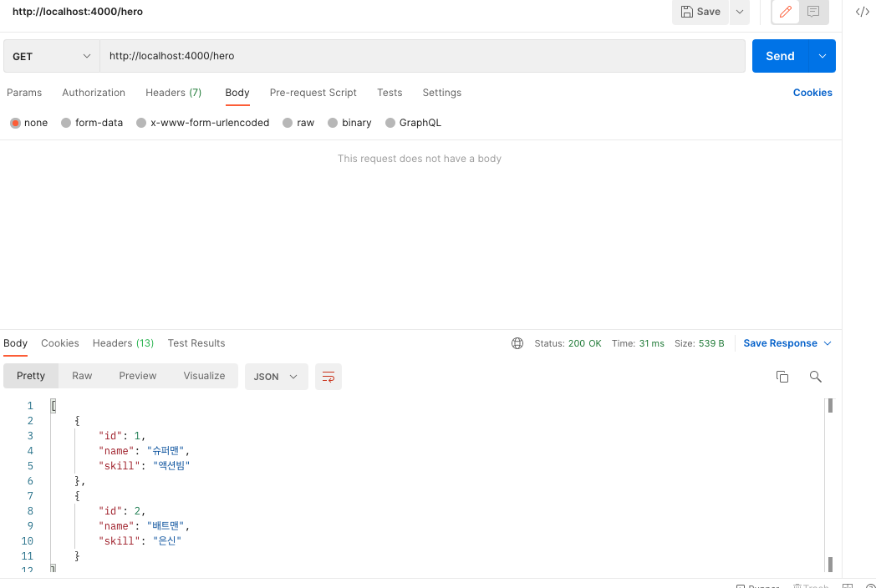Viewport: 876px width, 588px height.
Task: Select the none body type
Action: 29,123
